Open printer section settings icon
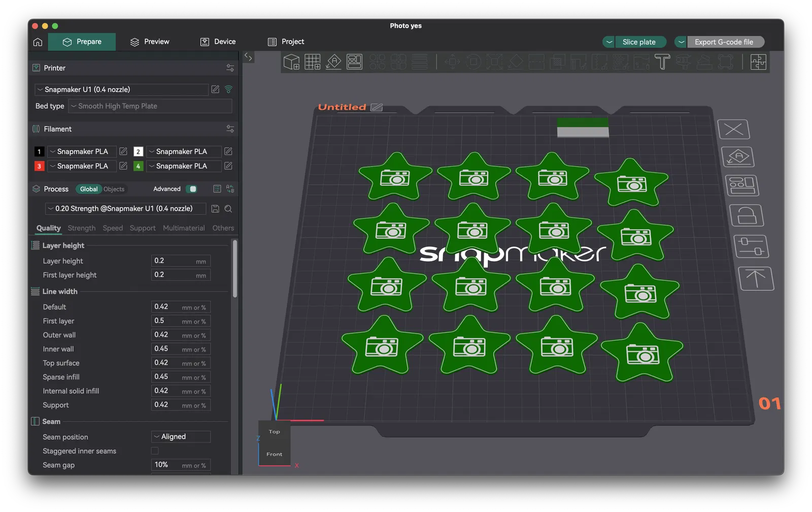The height and width of the screenshot is (512, 812). click(230, 68)
